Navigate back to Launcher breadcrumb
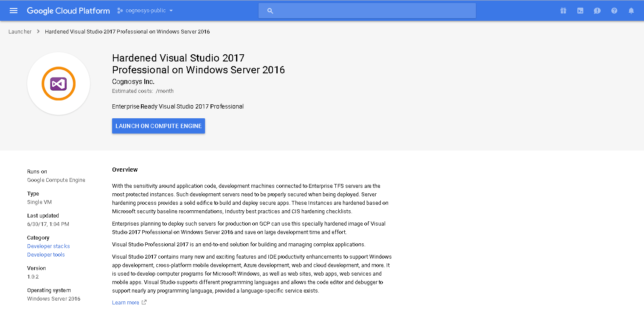The height and width of the screenshot is (315, 644). [20, 31]
